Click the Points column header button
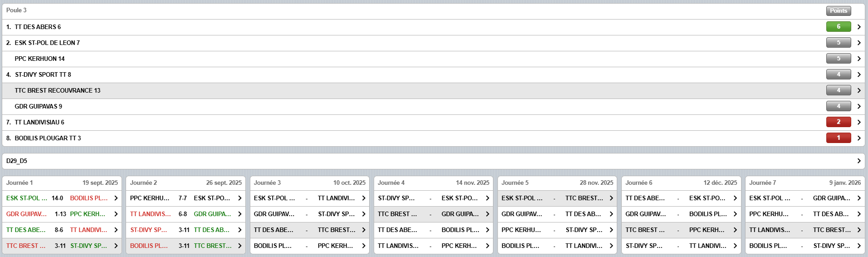868x257 pixels. (838, 10)
